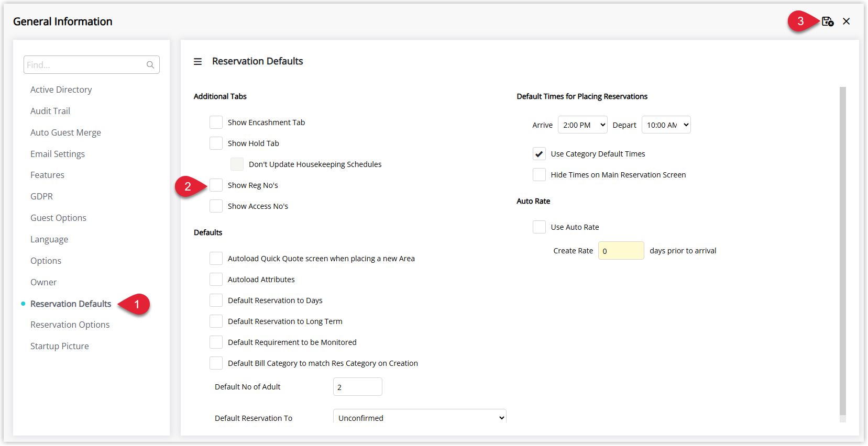Check Hide Times on Main Reservation Screen
868x446 pixels.
pyautogui.click(x=539, y=175)
